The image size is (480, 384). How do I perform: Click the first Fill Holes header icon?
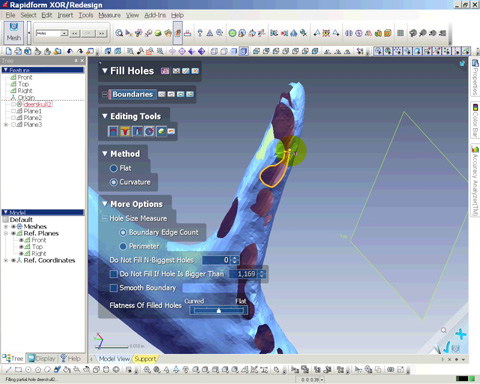pos(165,71)
